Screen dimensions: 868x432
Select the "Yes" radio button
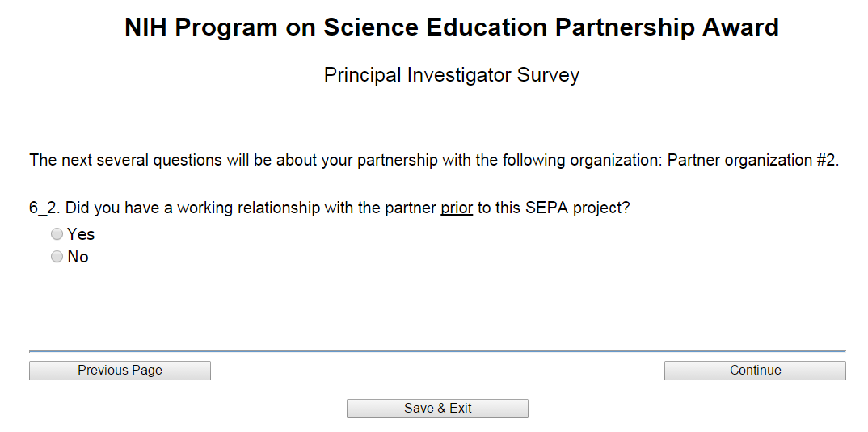pos(57,234)
